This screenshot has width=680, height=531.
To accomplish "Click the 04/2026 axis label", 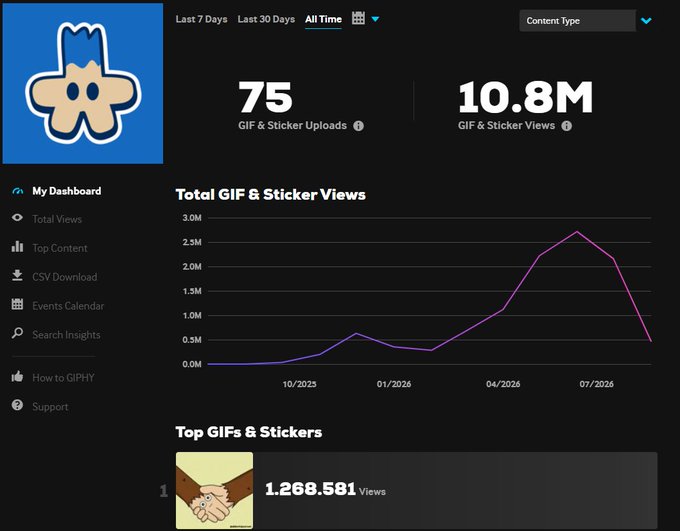I will (x=503, y=384).
